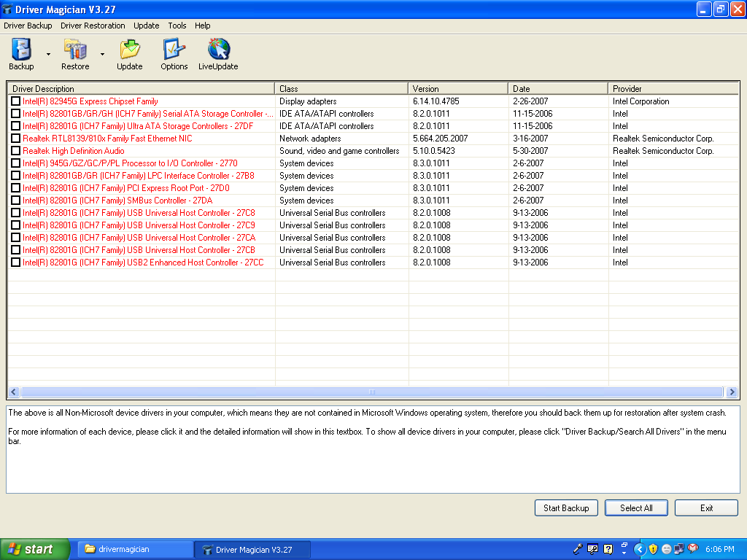Select the Ultra ATA Storage Controllers 27DF checkbox

tap(16, 125)
